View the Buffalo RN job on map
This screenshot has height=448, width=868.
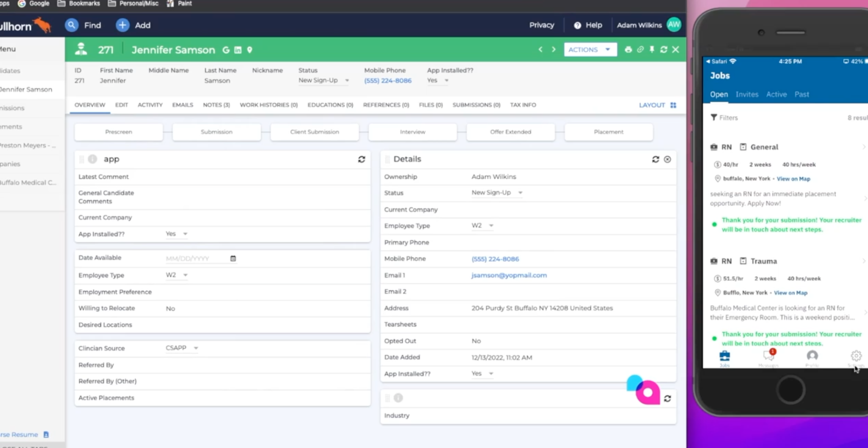pyautogui.click(x=793, y=178)
